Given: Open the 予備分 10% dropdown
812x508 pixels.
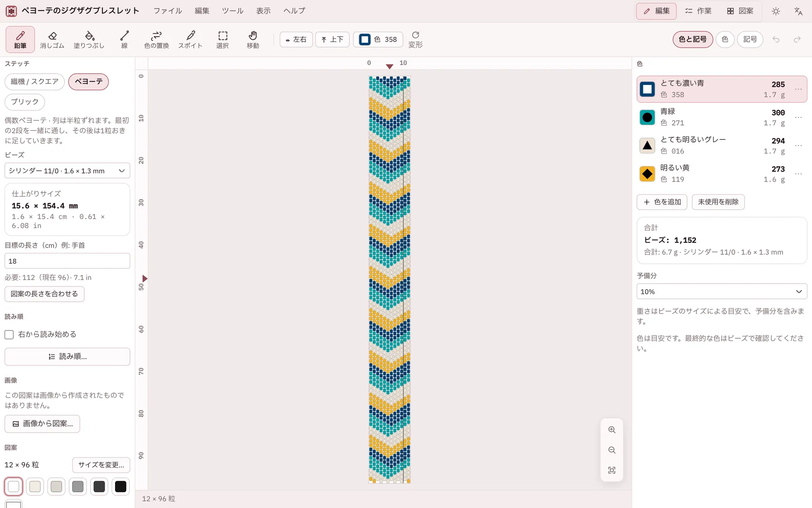Looking at the screenshot, I should tap(722, 292).
